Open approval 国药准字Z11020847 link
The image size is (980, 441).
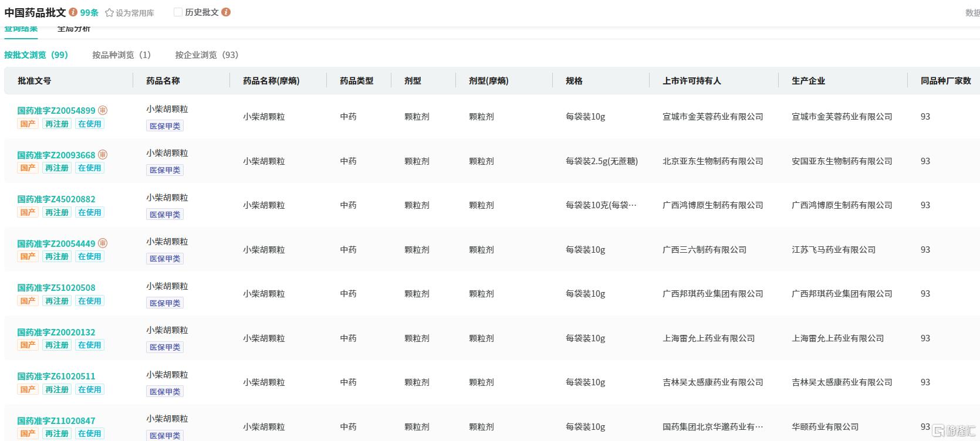[x=56, y=420]
